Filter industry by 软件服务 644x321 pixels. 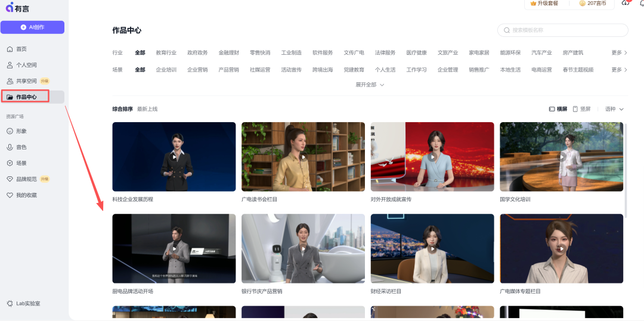(x=323, y=53)
